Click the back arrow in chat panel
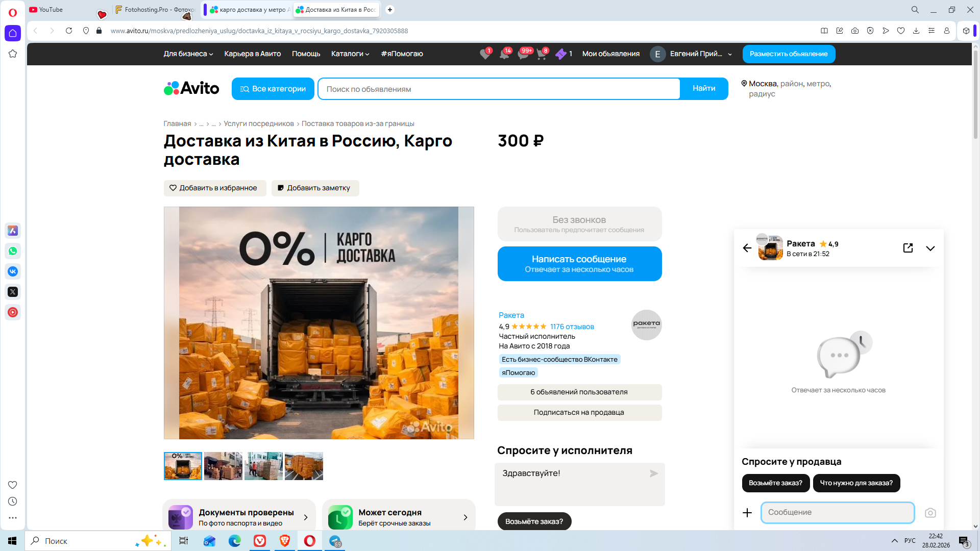The width and height of the screenshot is (980, 551). point(747,248)
